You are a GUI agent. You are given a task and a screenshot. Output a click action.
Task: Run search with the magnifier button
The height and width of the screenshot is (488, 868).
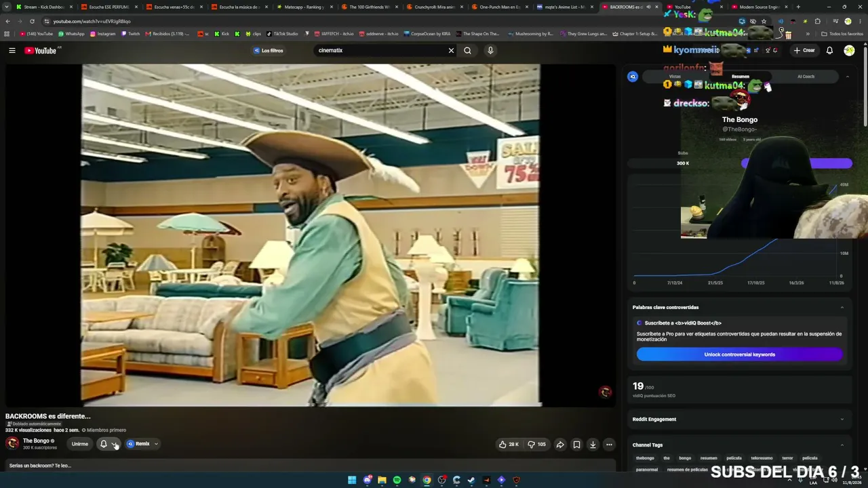pyautogui.click(x=468, y=50)
